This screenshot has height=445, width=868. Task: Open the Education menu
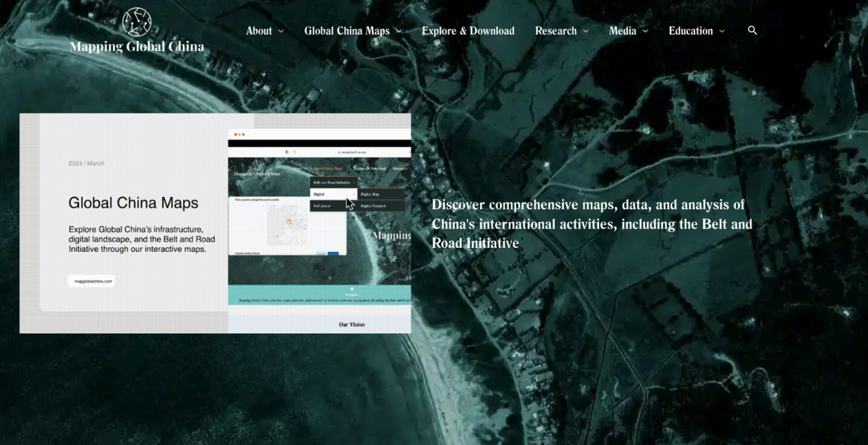691,31
